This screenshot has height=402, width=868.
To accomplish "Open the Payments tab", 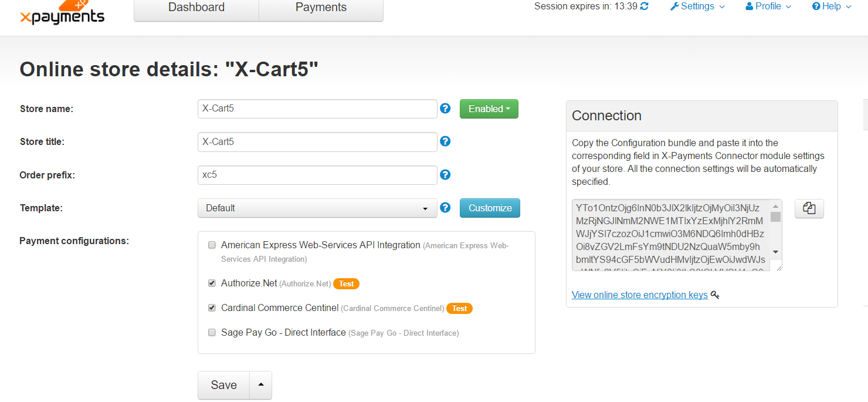I will click(321, 8).
